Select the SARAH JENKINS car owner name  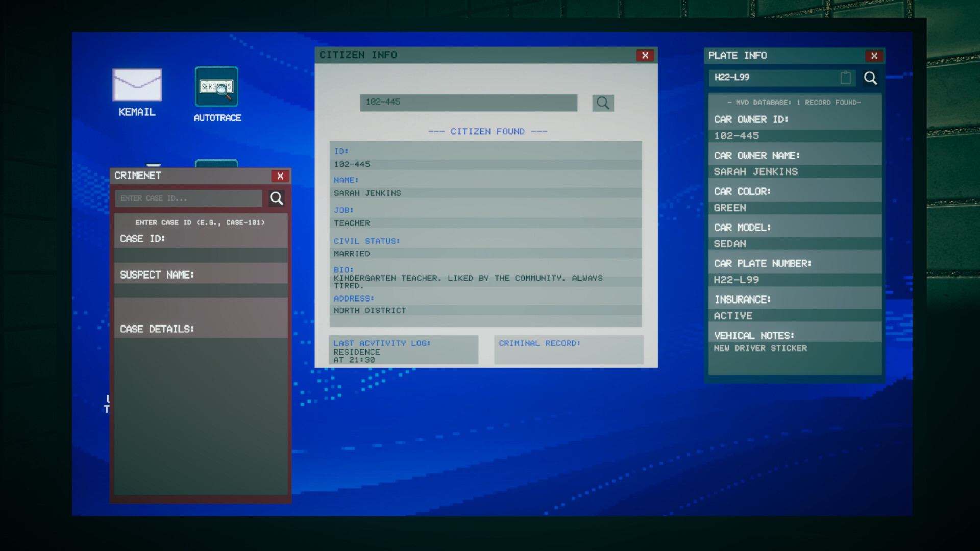tap(755, 172)
